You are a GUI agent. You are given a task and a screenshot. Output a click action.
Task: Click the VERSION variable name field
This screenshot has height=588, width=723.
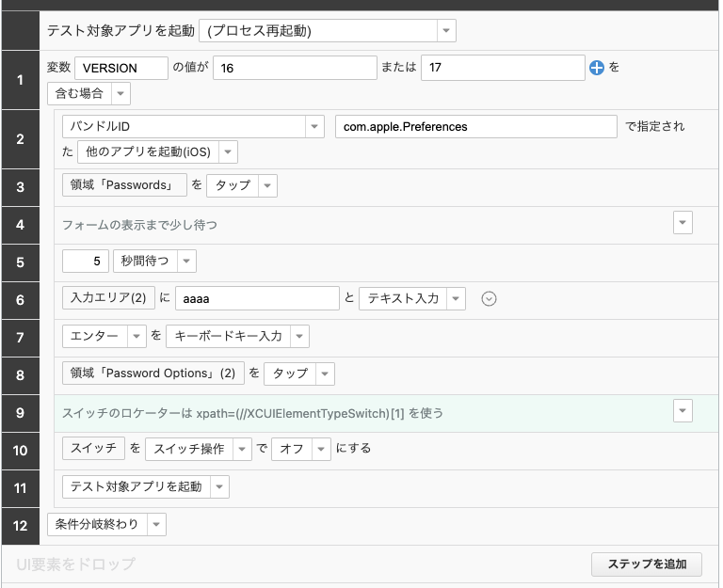(121, 68)
